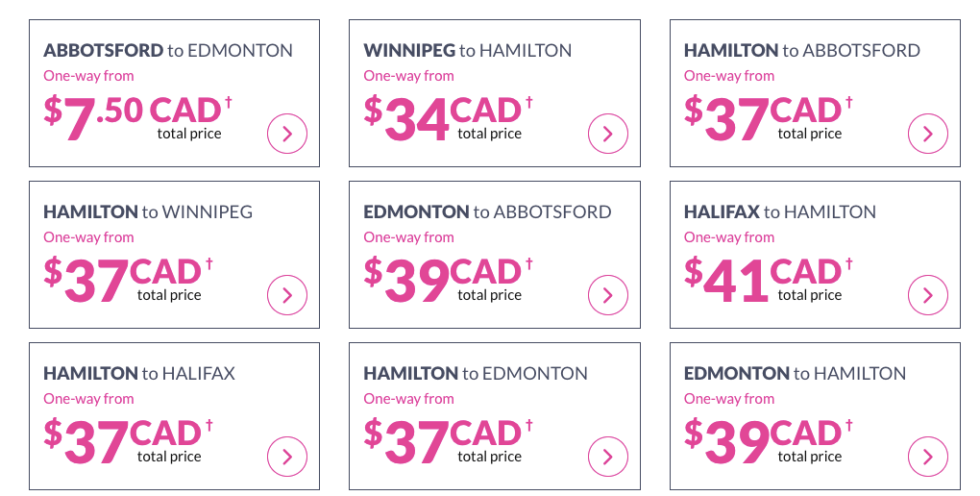Select arrow icon for Edmonton to Abbotsford
The height and width of the screenshot is (496, 980).
[607, 295]
